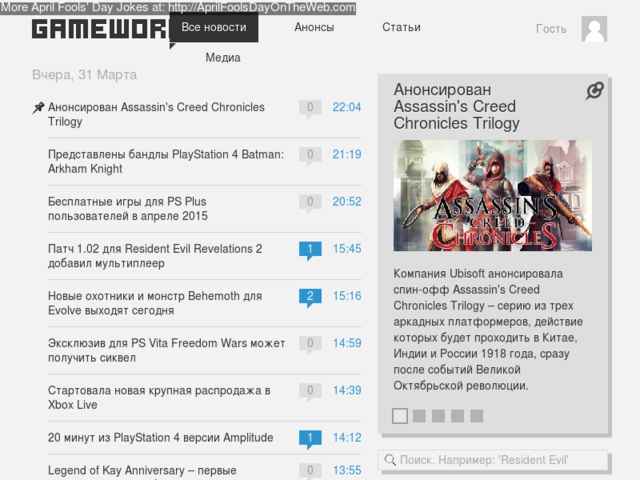The height and width of the screenshot is (480, 640).
Task: Click the search magnifier icon
Action: 390,460
